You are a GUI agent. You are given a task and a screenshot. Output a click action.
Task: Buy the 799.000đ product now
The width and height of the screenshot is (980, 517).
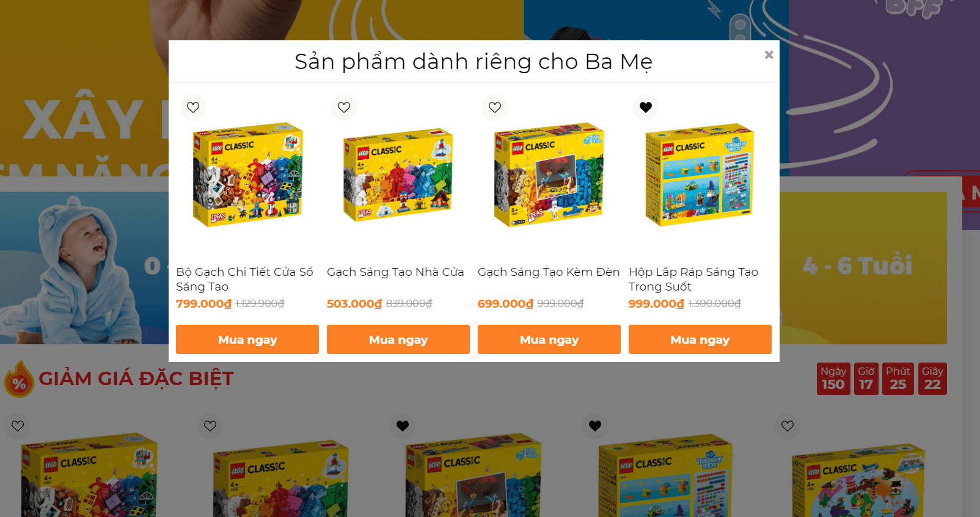pos(247,339)
